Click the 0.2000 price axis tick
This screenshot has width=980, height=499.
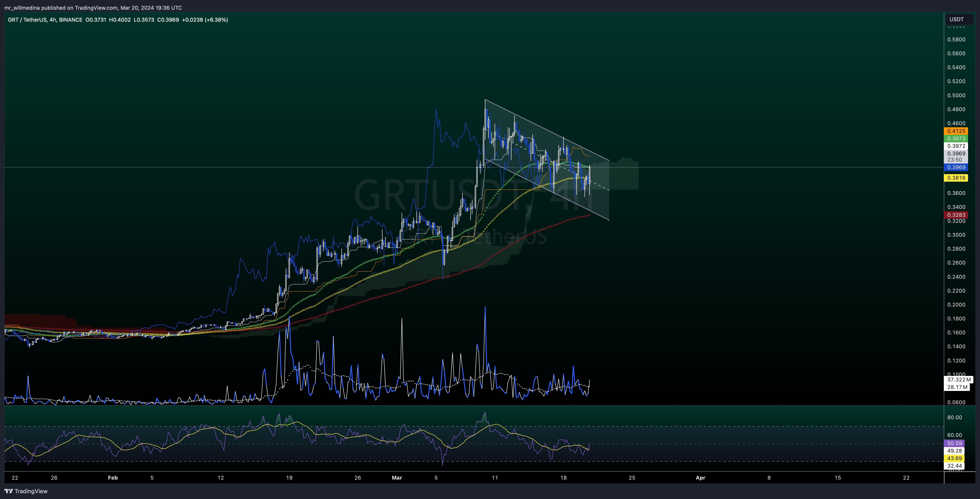pos(956,305)
